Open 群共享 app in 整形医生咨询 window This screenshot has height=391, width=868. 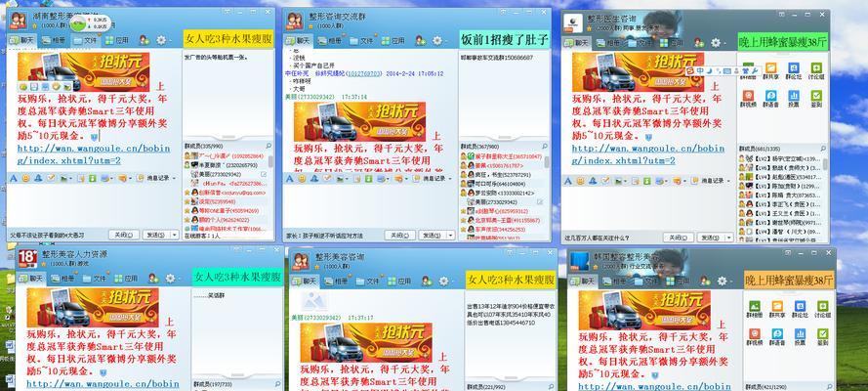point(771,71)
